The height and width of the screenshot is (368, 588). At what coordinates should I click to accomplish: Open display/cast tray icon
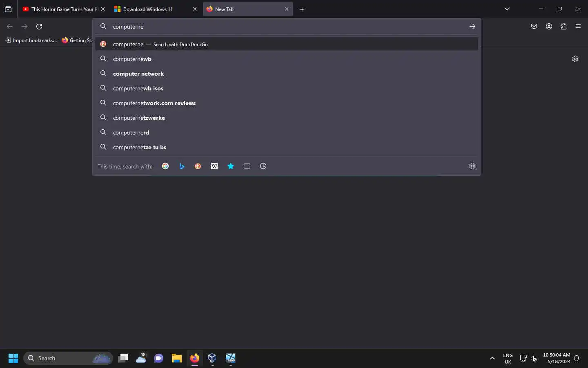click(x=523, y=358)
